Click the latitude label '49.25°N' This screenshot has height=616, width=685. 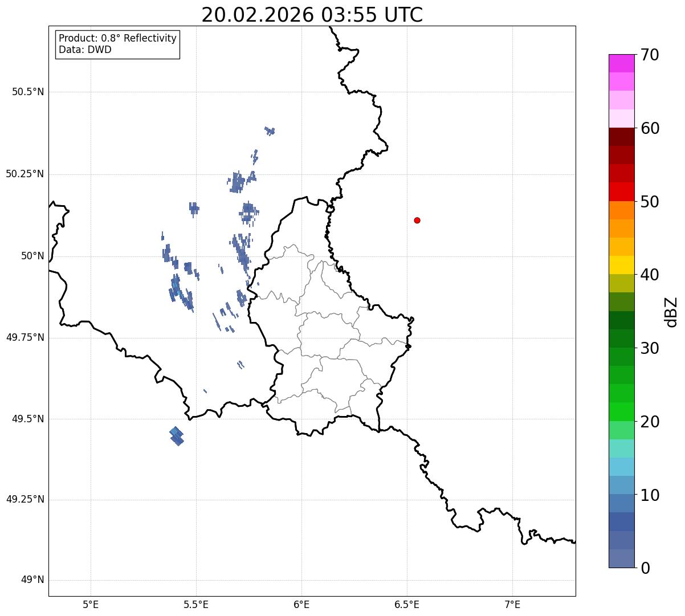point(25,500)
